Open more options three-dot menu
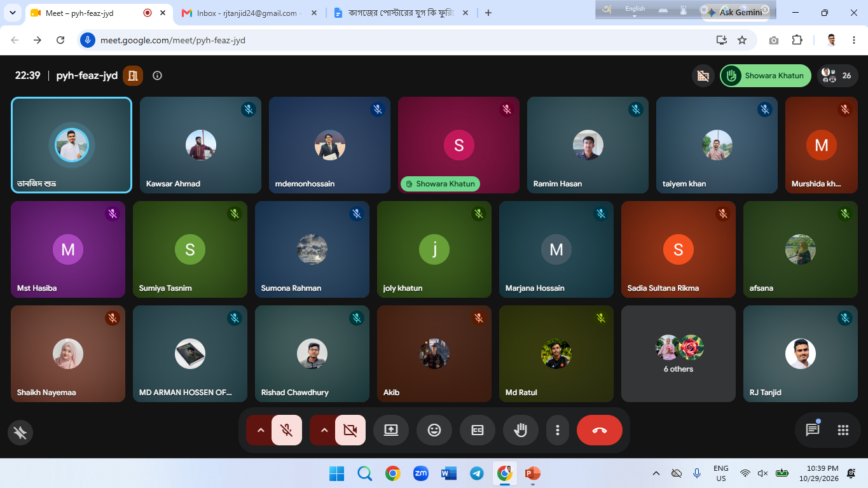Viewport: 868px width, 488px height. 558,430
